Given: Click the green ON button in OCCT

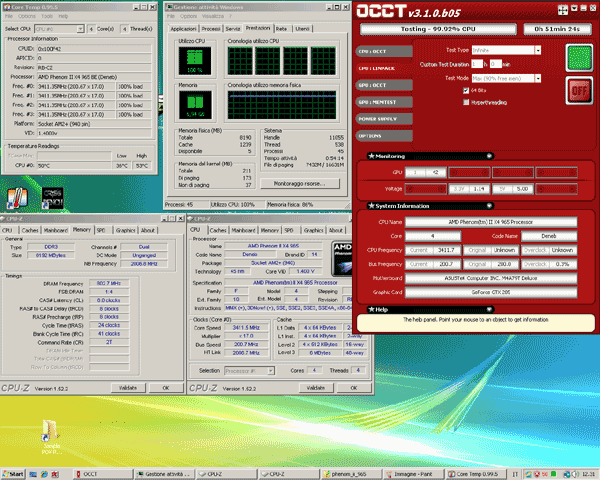Looking at the screenshot, I should 579,58.
